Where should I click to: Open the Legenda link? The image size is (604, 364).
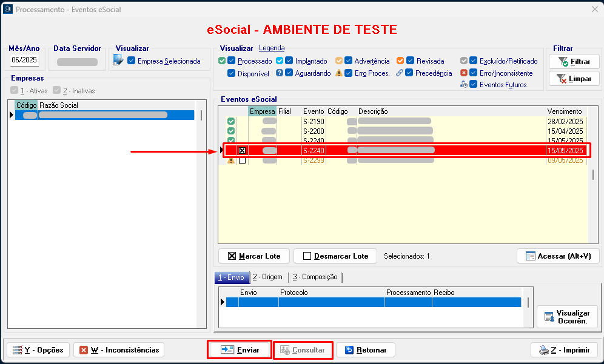(x=272, y=48)
